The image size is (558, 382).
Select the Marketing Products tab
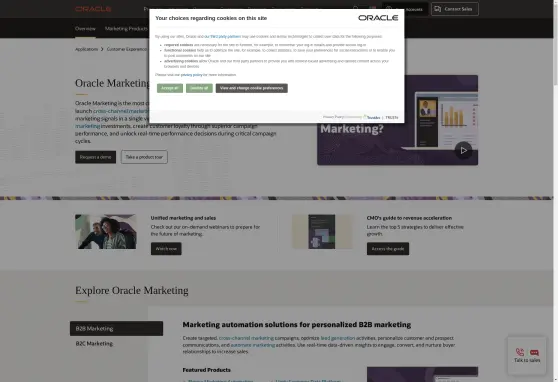[126, 28]
